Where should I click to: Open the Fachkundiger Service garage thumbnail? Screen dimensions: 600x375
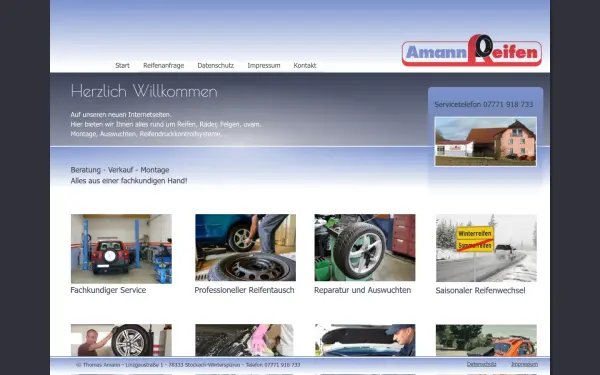[x=121, y=249]
